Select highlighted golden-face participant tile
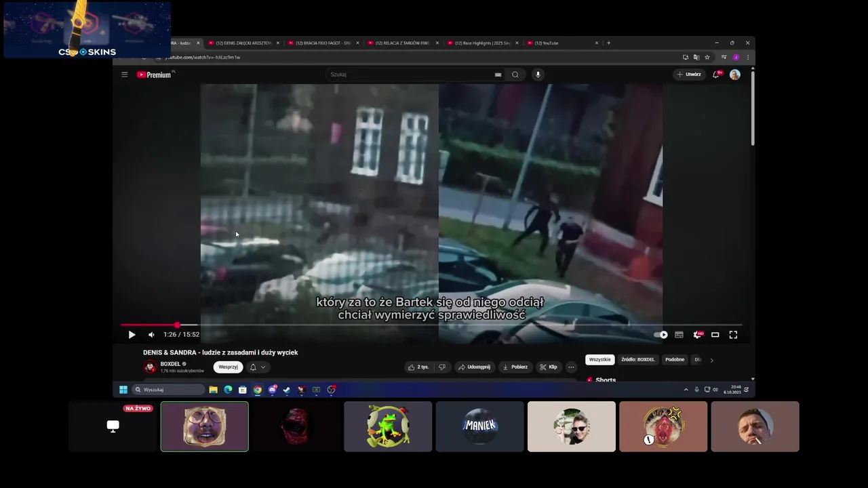The image size is (868, 488). pyautogui.click(x=205, y=426)
